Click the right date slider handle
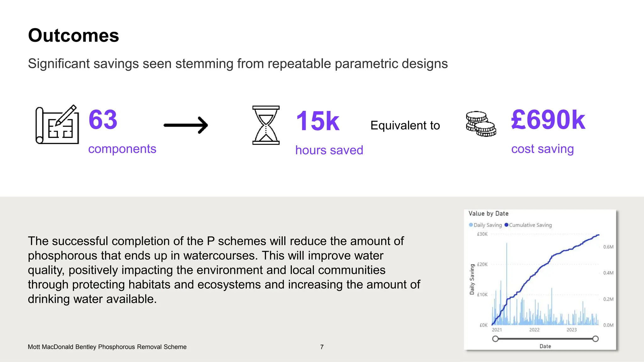 [595, 339]
